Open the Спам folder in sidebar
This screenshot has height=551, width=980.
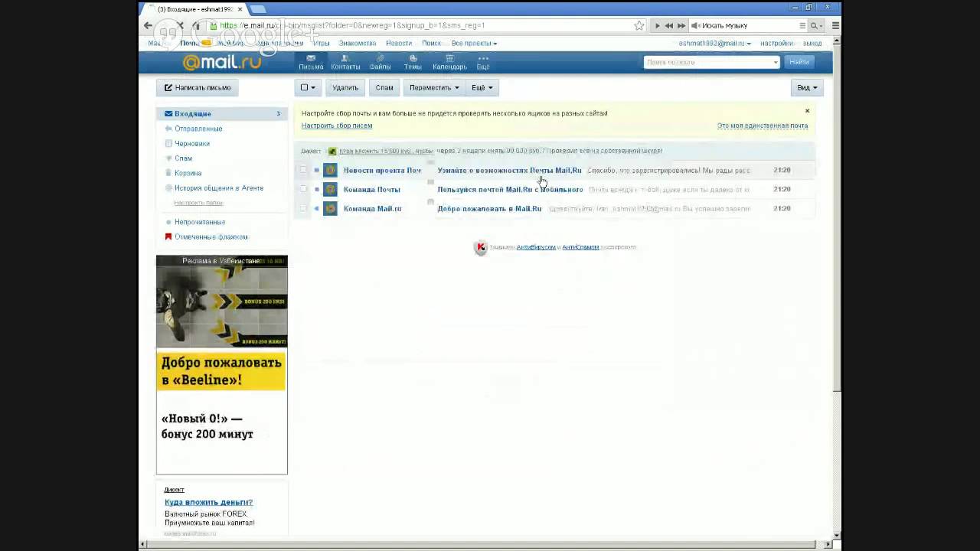[183, 158]
